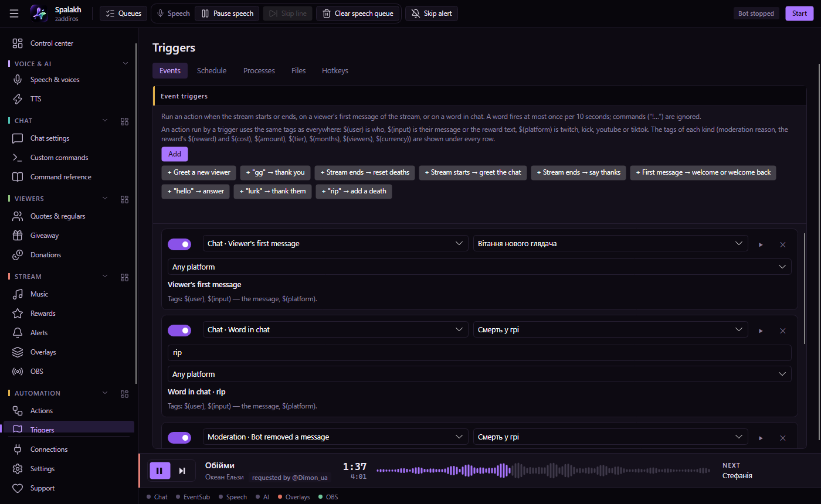This screenshot has height=504, width=821.
Task: Open Giveaway gift icon in sidebar
Action: tap(18, 236)
